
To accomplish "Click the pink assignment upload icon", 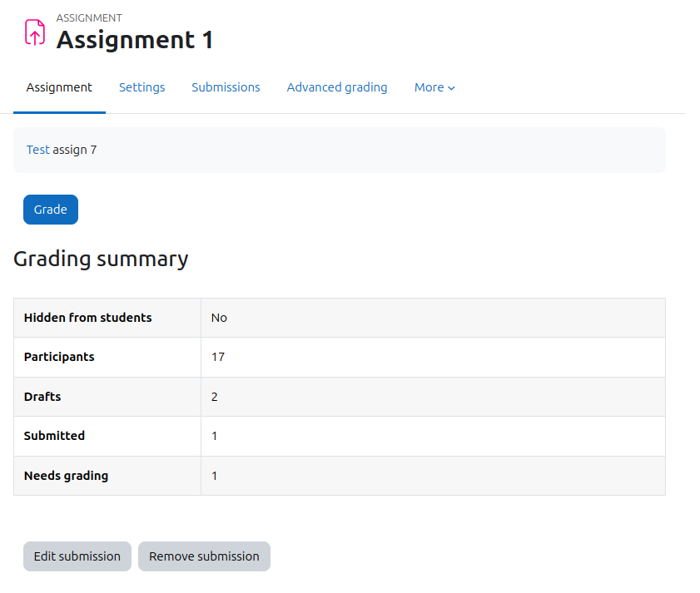I will (35, 32).
